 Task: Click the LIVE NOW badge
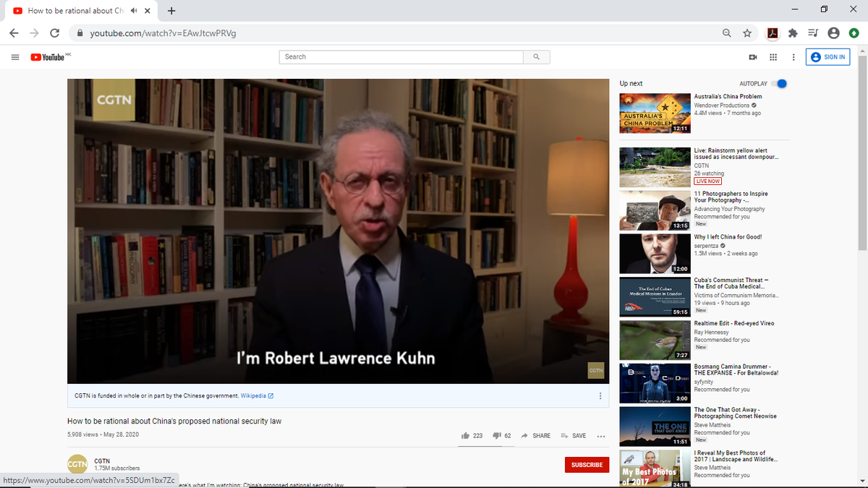(707, 181)
